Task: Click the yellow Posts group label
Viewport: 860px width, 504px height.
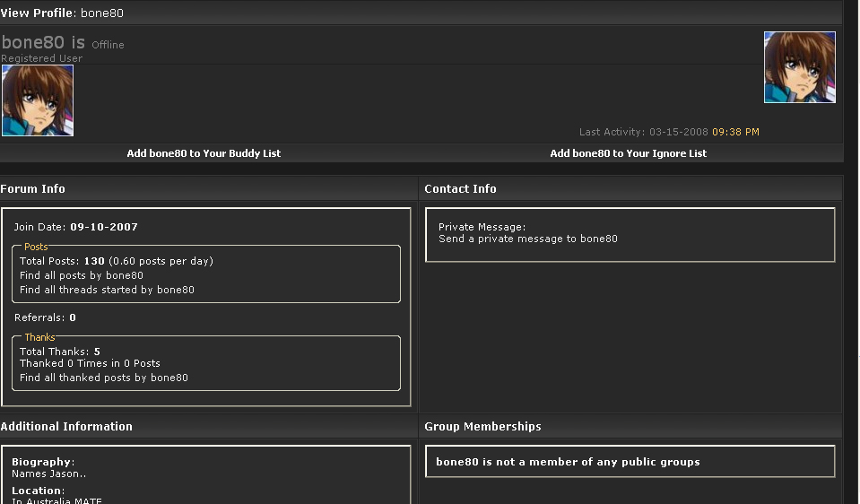Action: tap(36, 247)
